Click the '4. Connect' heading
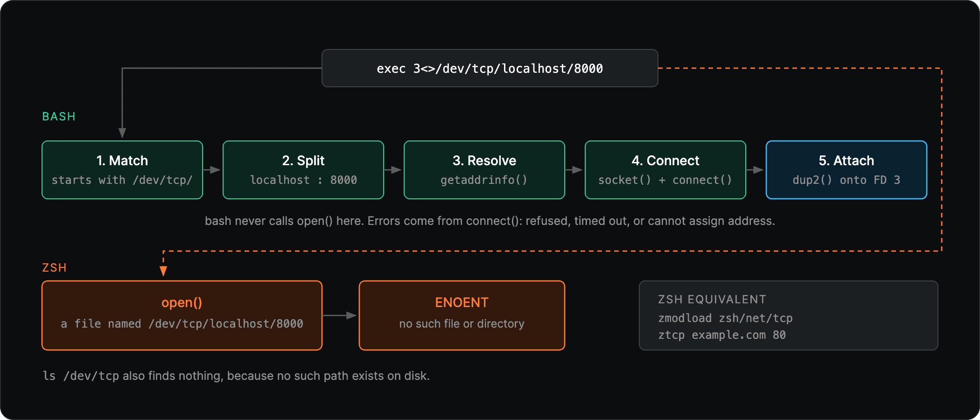The width and height of the screenshot is (980, 420). pyautogui.click(x=665, y=161)
